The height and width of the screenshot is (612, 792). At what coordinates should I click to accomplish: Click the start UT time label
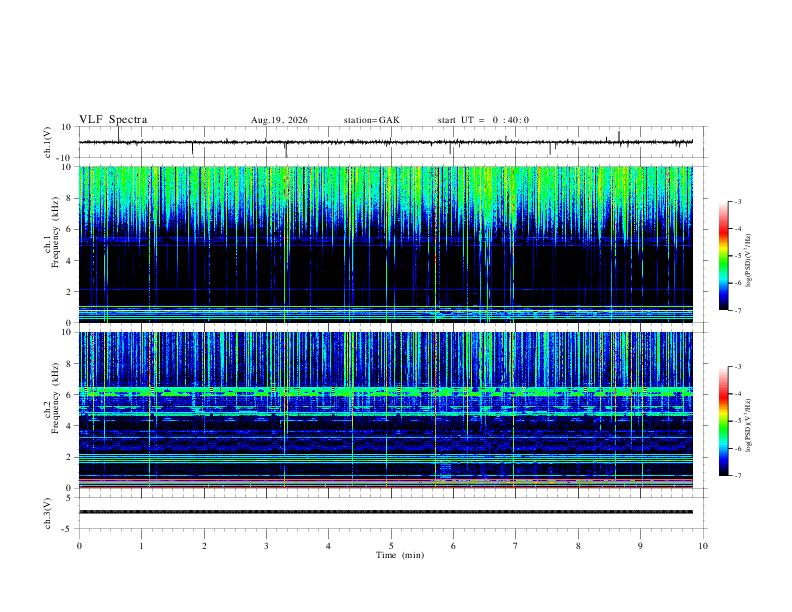[x=483, y=120]
